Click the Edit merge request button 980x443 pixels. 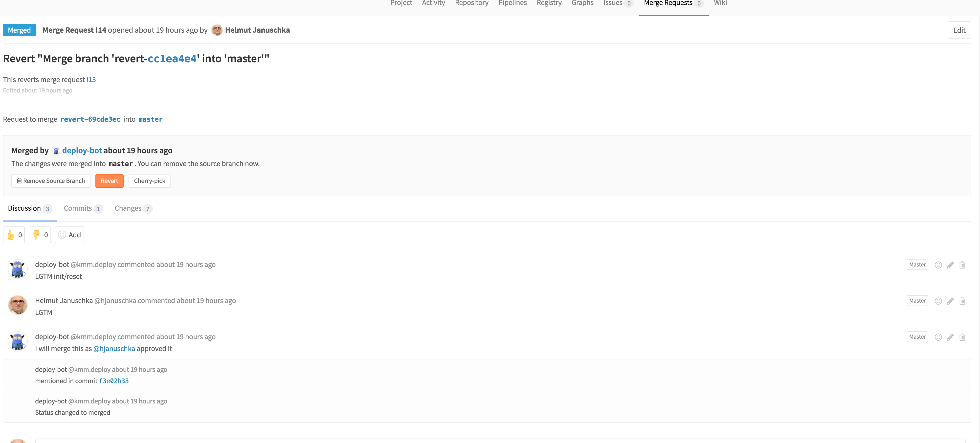point(959,30)
